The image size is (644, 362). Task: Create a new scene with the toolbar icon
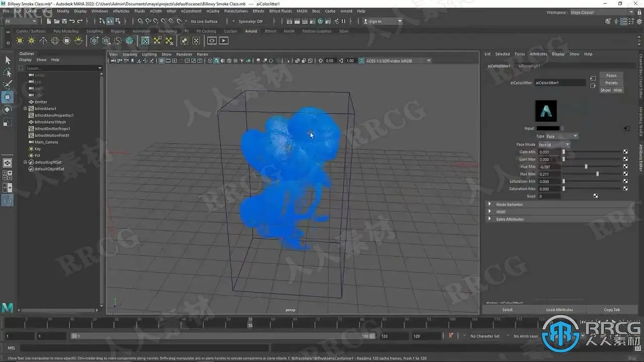pos(49,21)
